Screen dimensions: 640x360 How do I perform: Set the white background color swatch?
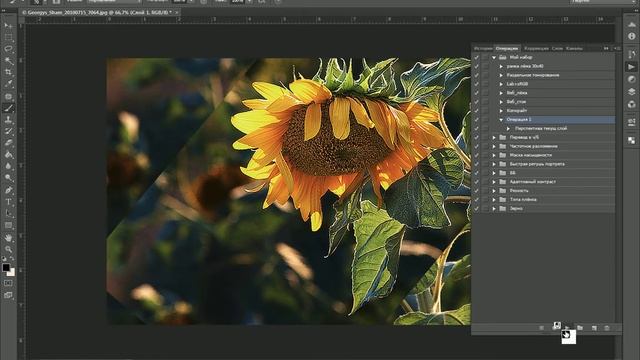coord(11,273)
